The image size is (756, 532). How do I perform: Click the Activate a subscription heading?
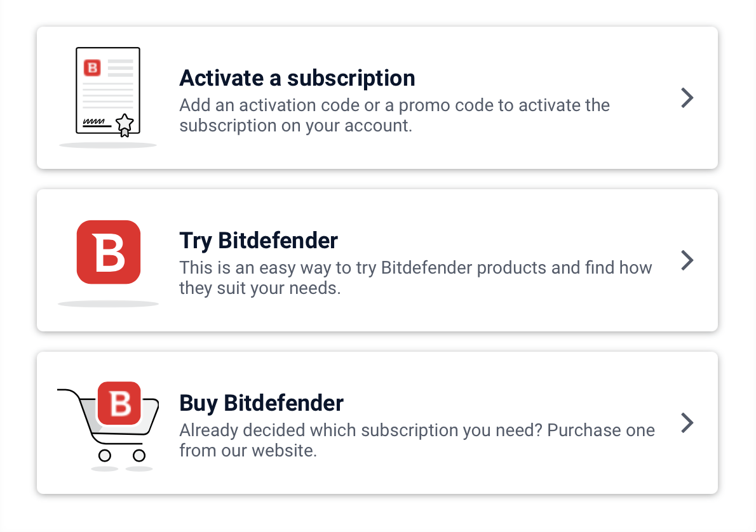point(297,77)
